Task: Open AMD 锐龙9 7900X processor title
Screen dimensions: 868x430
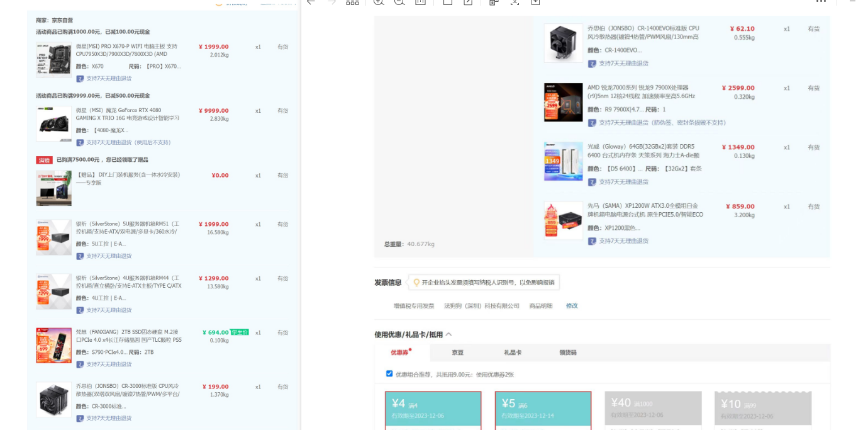Action: click(641, 92)
